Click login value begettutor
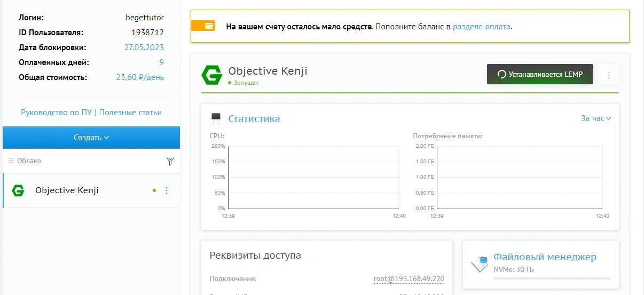This screenshot has height=295, width=644. (145, 18)
